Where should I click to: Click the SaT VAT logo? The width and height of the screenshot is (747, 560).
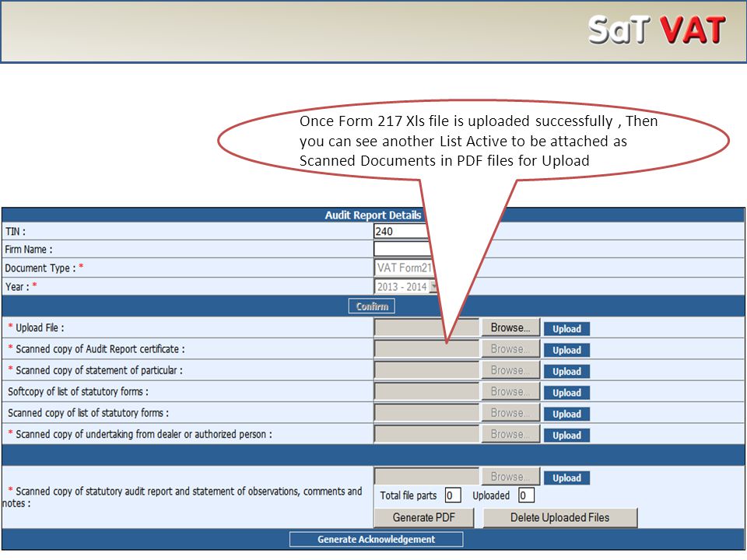pyautogui.click(x=657, y=30)
